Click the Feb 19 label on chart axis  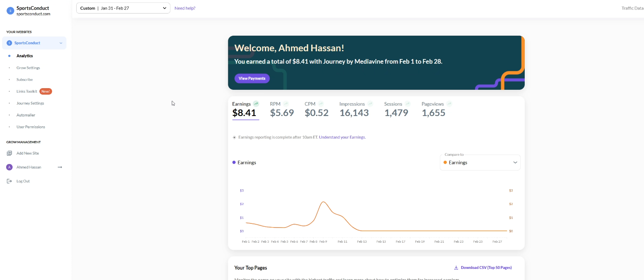[x=420, y=242]
